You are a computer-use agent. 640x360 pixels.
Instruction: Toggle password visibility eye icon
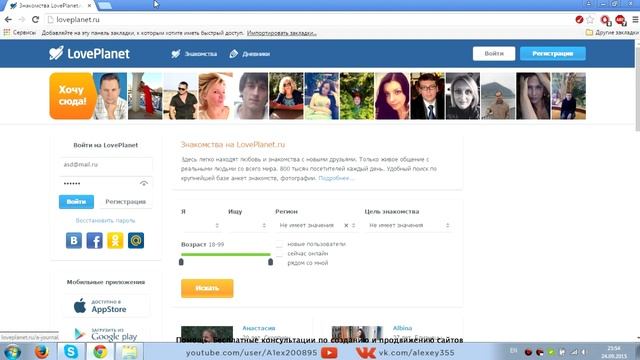coord(144,184)
